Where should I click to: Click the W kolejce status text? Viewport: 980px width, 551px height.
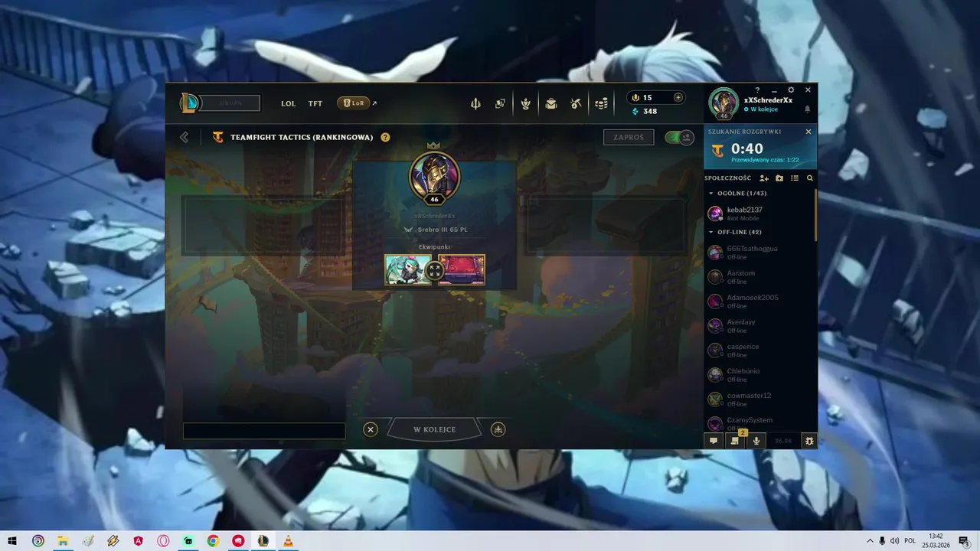[764, 109]
